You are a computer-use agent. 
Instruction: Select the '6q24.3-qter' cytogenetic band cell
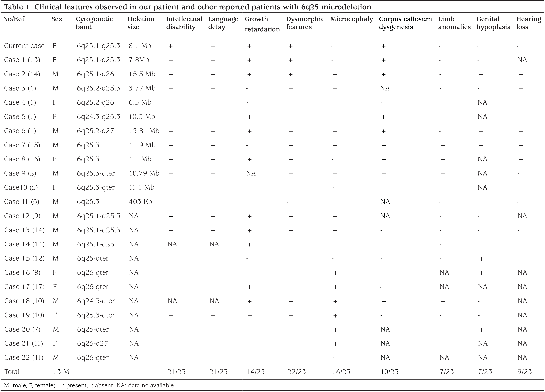coord(96,301)
